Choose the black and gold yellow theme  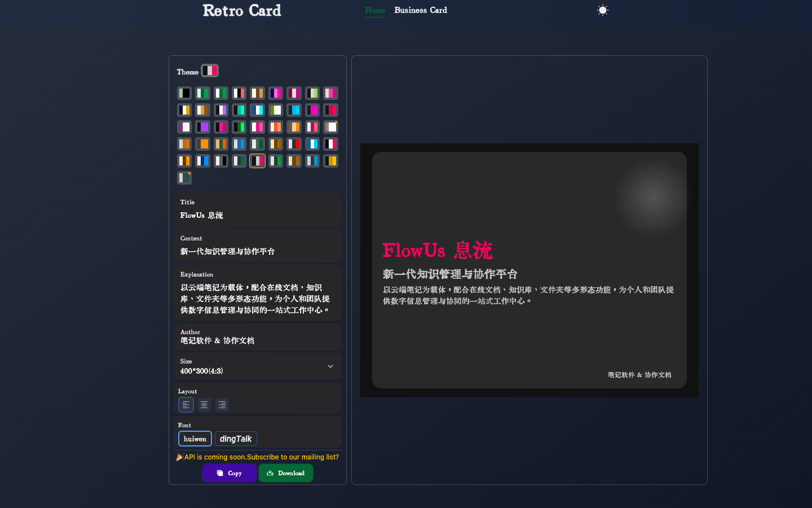(x=330, y=161)
